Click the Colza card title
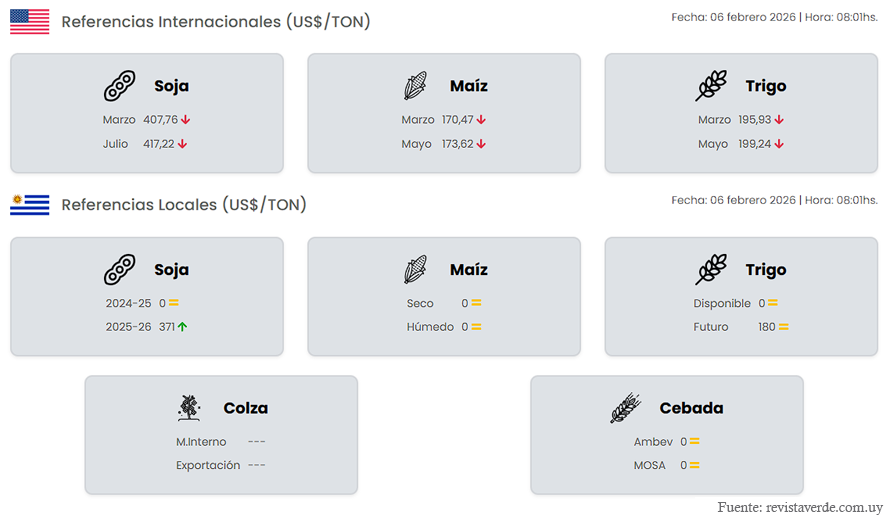This screenshot has height=520, width=890. [x=245, y=408]
